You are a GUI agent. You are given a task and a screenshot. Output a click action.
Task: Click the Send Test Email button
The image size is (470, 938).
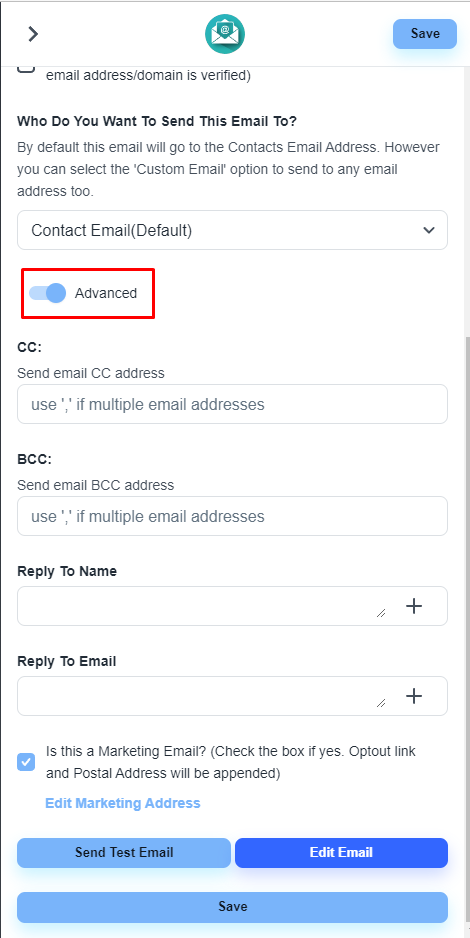point(124,852)
